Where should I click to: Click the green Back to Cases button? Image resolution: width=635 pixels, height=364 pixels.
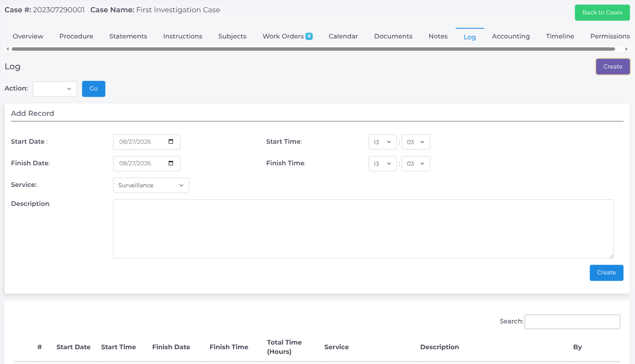click(602, 13)
